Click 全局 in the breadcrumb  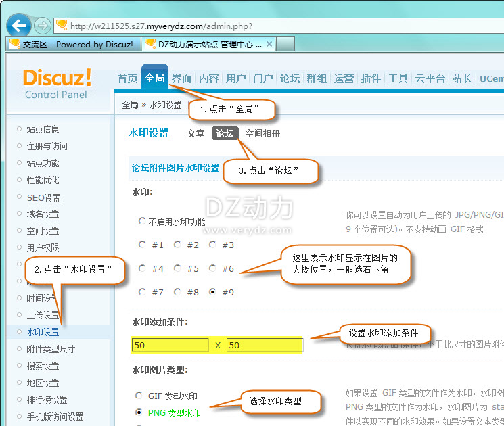tap(130, 105)
